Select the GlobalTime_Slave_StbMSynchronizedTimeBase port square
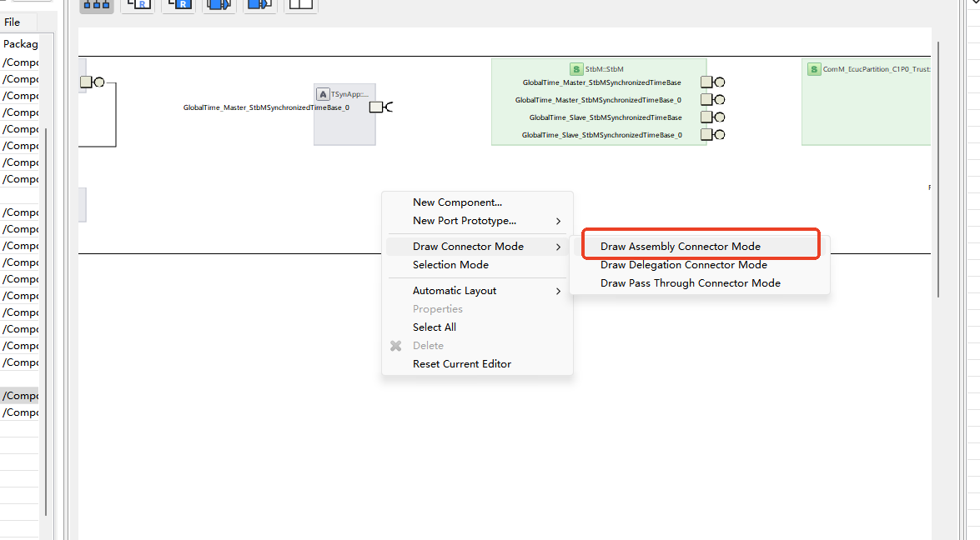 [706, 117]
